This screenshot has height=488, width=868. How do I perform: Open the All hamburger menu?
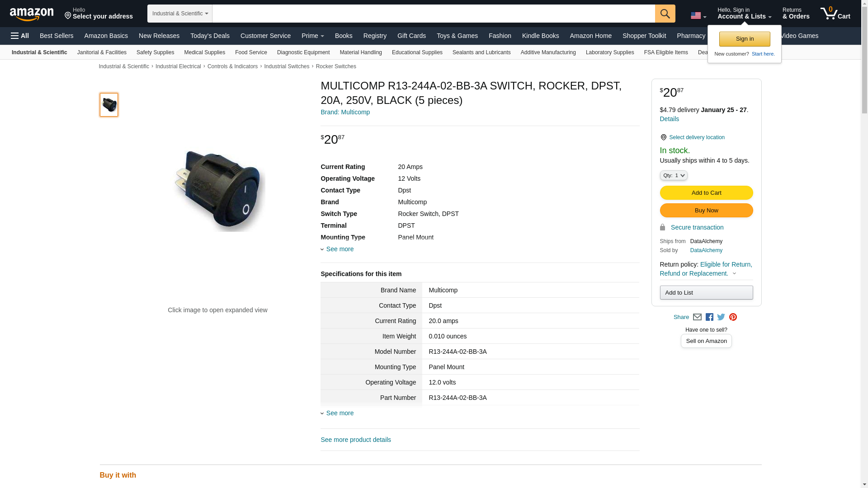click(20, 36)
